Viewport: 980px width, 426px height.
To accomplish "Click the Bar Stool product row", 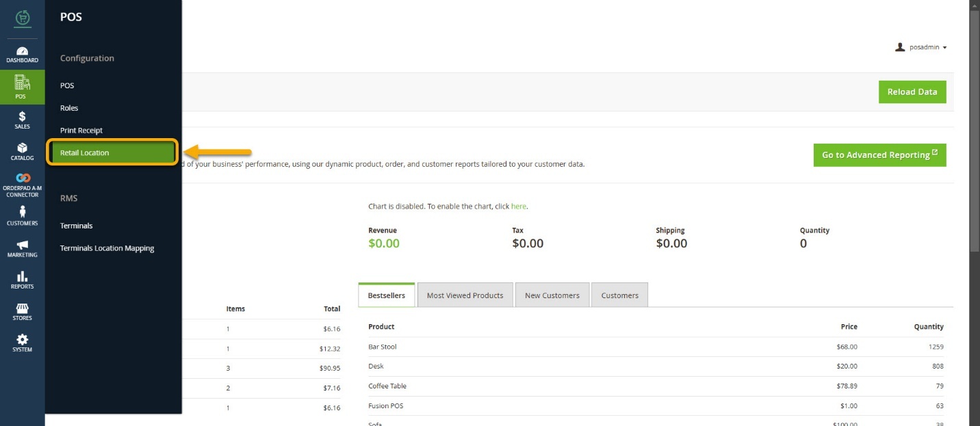I will (x=656, y=347).
